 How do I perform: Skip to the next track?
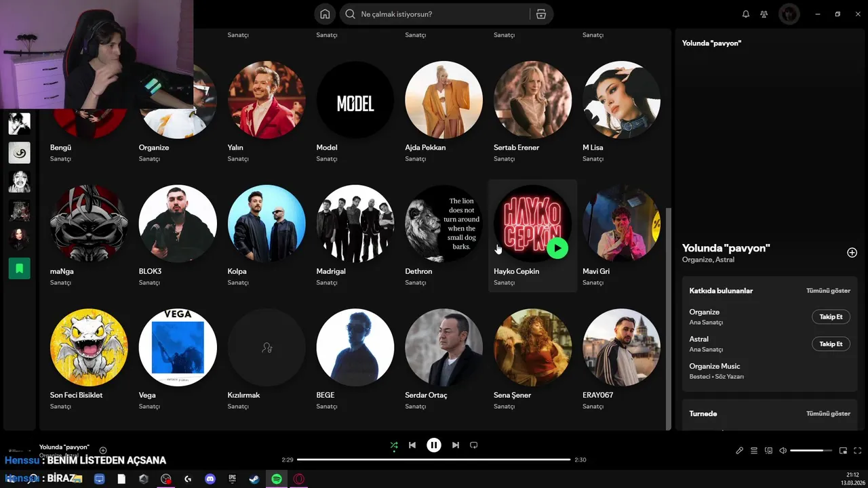pos(456,445)
